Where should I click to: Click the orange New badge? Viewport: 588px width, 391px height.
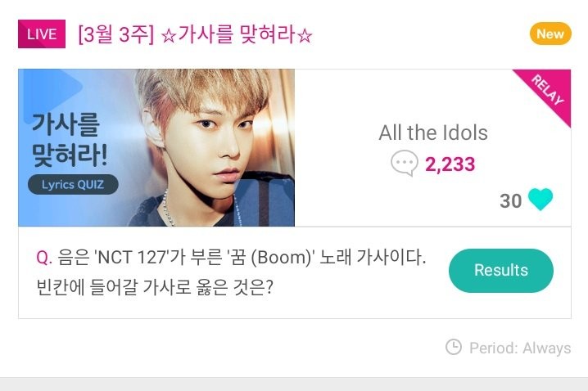550,34
